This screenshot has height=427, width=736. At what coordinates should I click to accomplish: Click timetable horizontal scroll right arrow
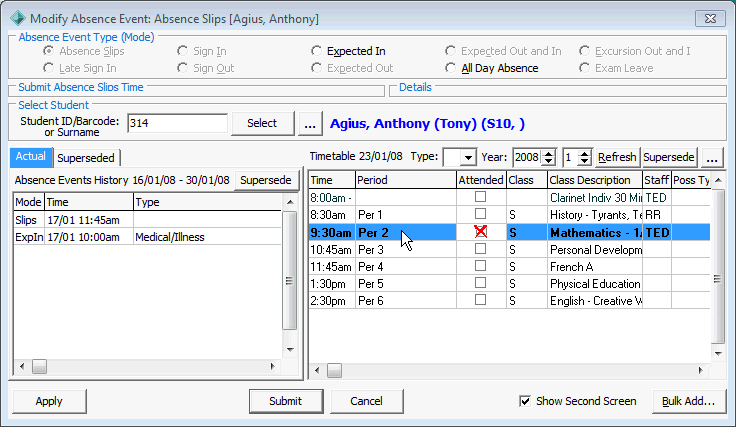[701, 370]
